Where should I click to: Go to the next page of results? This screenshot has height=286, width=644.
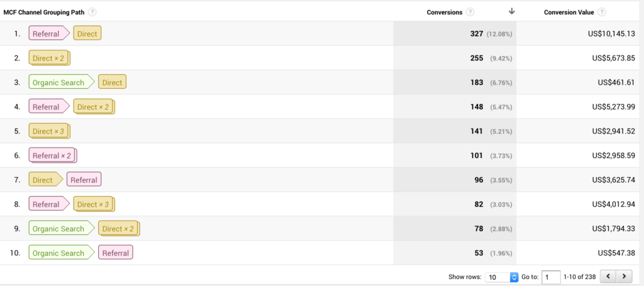(x=624, y=277)
